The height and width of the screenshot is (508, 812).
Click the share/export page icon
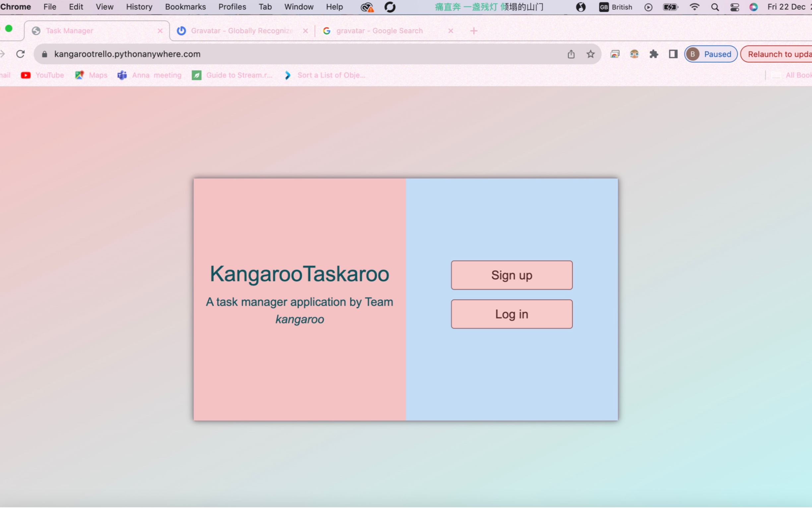[x=571, y=54]
